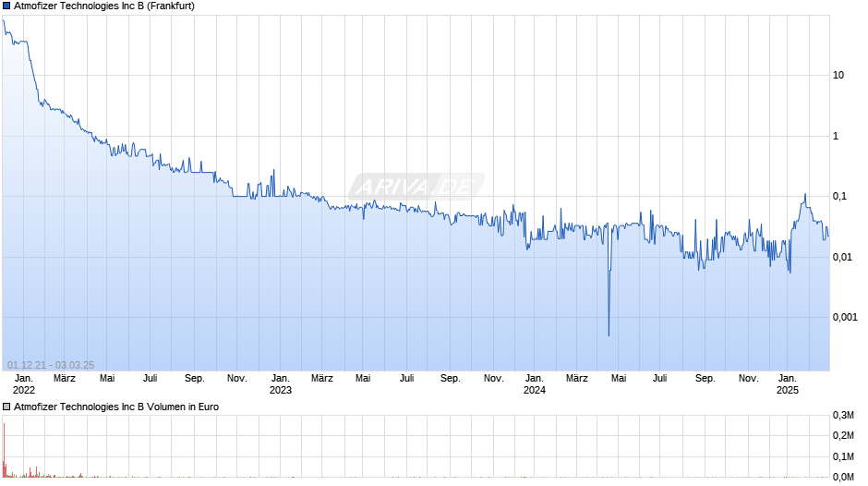The image size is (868, 486).
Task: Click the price axis label '0,1'
Action: pyautogui.click(x=839, y=196)
